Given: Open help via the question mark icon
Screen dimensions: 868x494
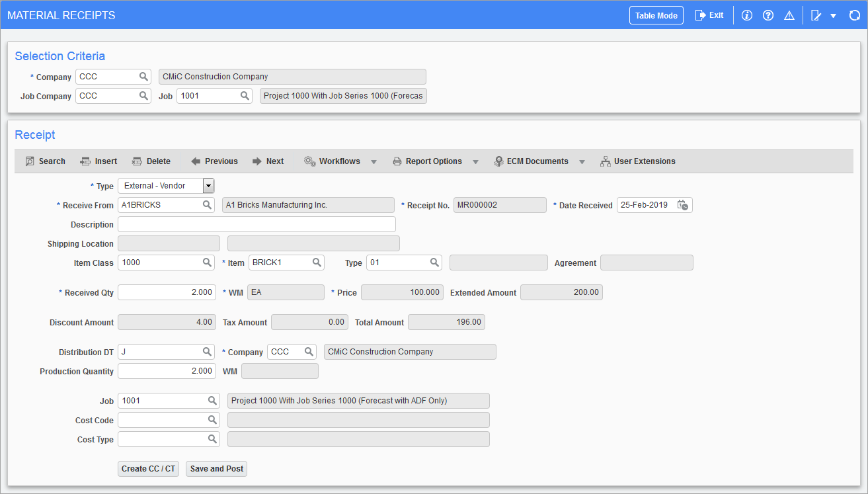Looking at the screenshot, I should (x=768, y=15).
